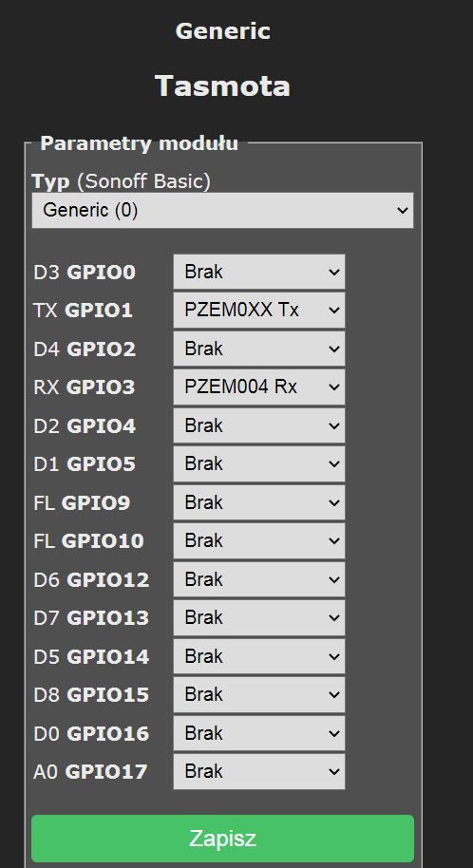The height and width of the screenshot is (868, 473).
Task: Open the D2 GPIO4 dropdown
Action: [259, 425]
